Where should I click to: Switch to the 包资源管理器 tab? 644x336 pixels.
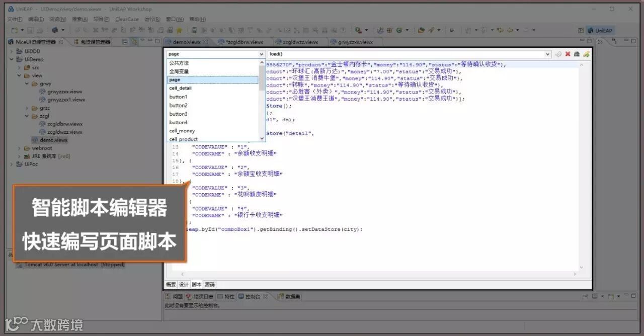93,42
